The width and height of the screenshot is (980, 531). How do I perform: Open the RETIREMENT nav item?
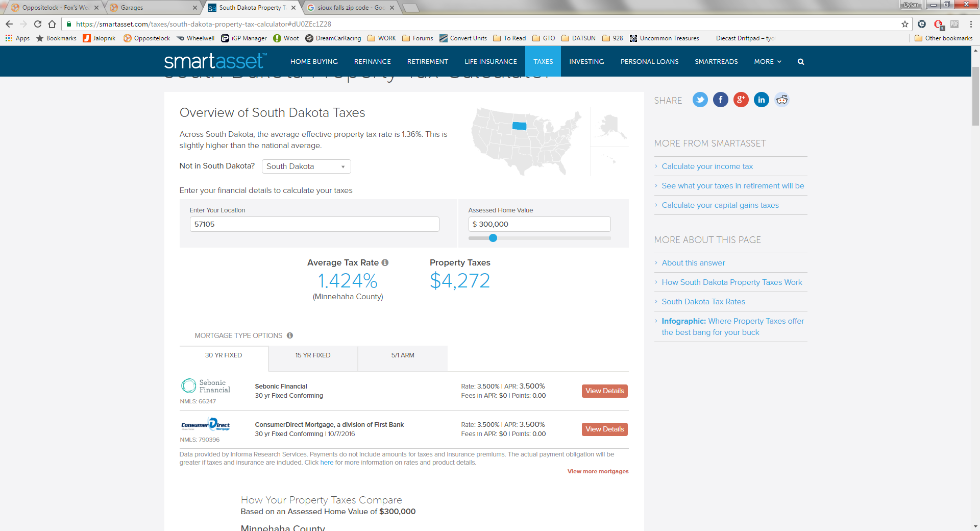pos(427,62)
